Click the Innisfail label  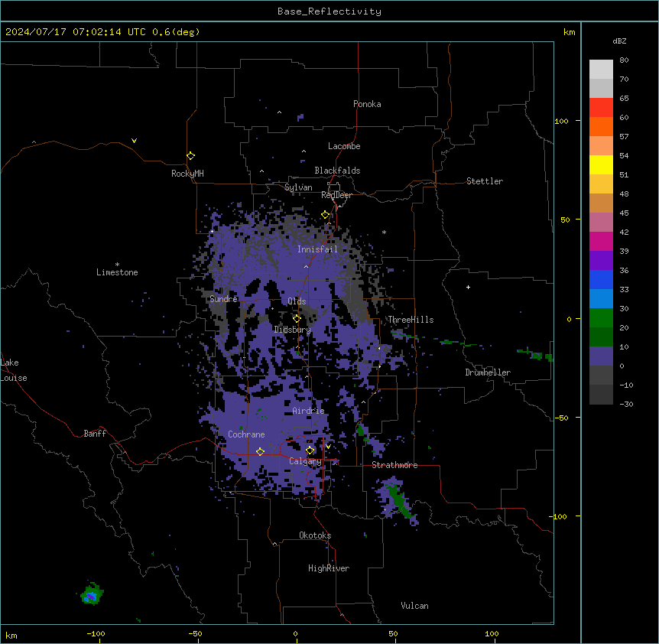317,249
